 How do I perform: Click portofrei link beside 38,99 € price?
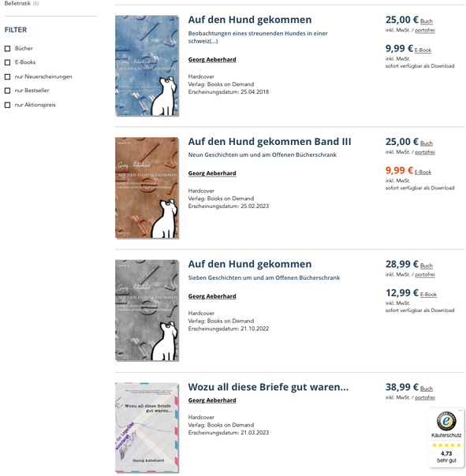click(425, 397)
